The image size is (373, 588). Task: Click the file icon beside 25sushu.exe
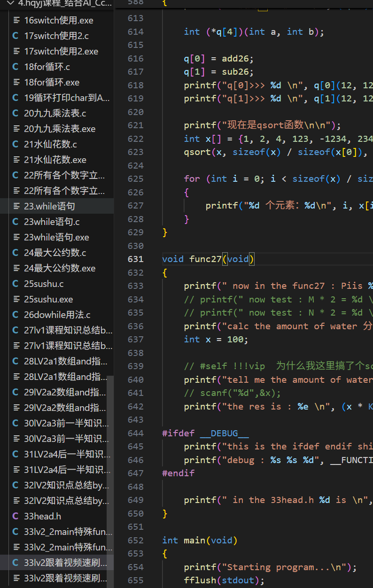[16, 299]
